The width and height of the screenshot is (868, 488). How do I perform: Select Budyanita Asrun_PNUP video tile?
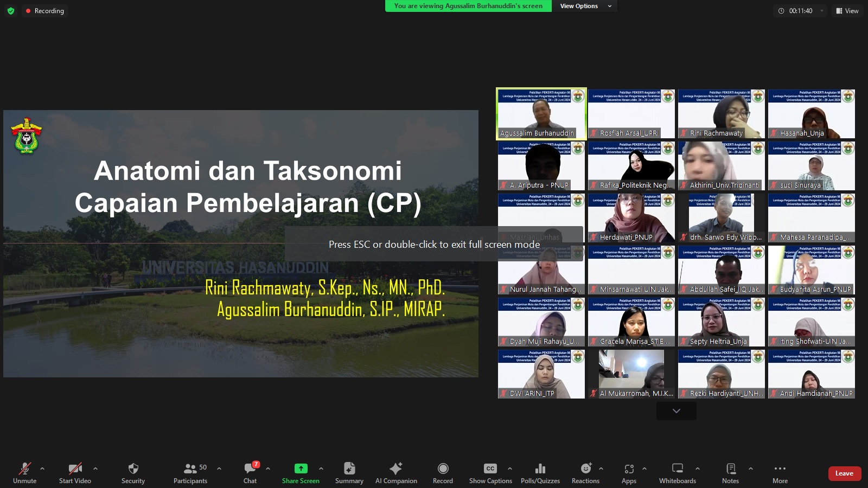[x=812, y=270]
